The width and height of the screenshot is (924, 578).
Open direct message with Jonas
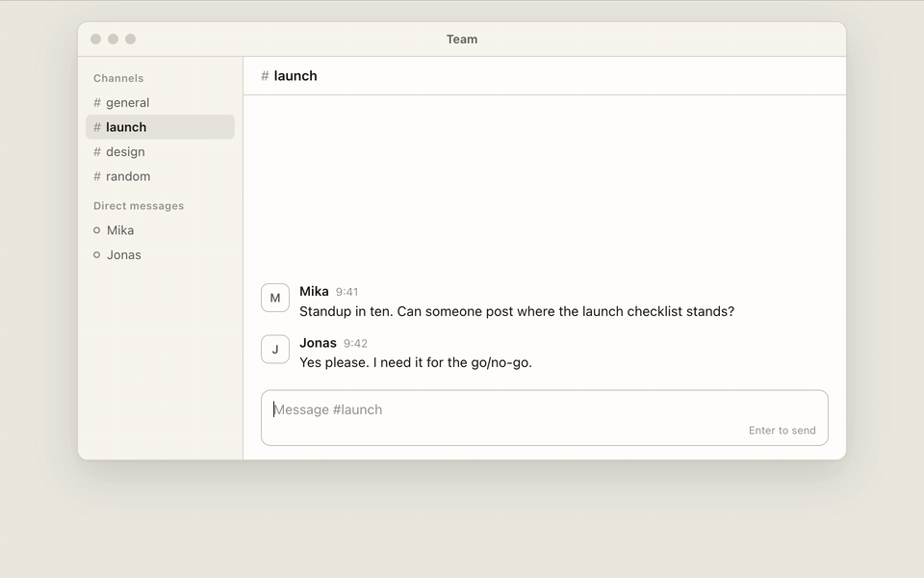pyautogui.click(x=160, y=254)
